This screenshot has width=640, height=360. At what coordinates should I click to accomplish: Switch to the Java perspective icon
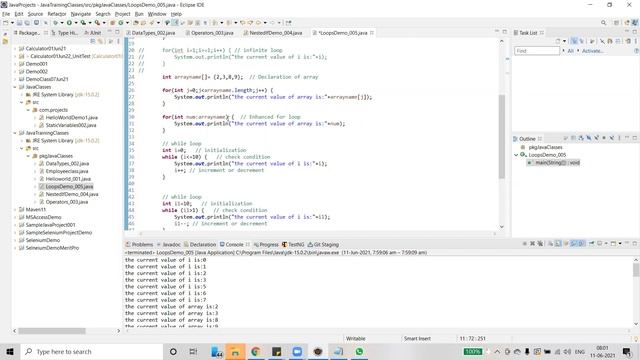click(x=635, y=22)
